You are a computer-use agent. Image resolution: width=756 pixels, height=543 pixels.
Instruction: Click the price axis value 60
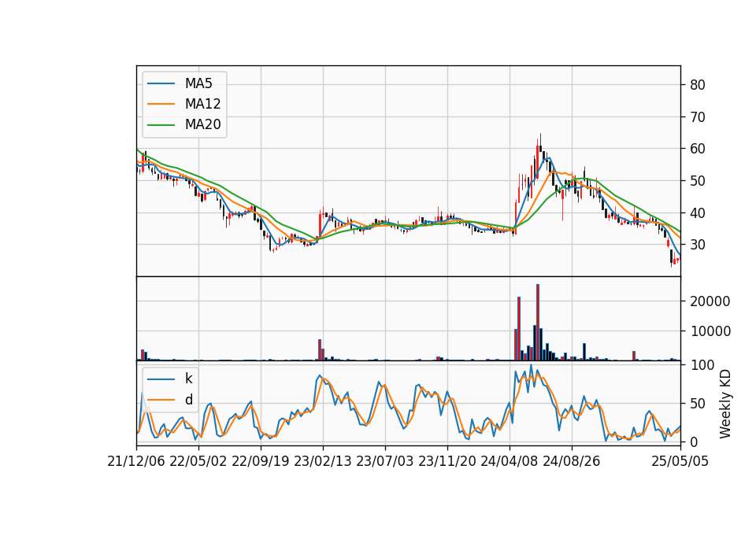(698, 149)
